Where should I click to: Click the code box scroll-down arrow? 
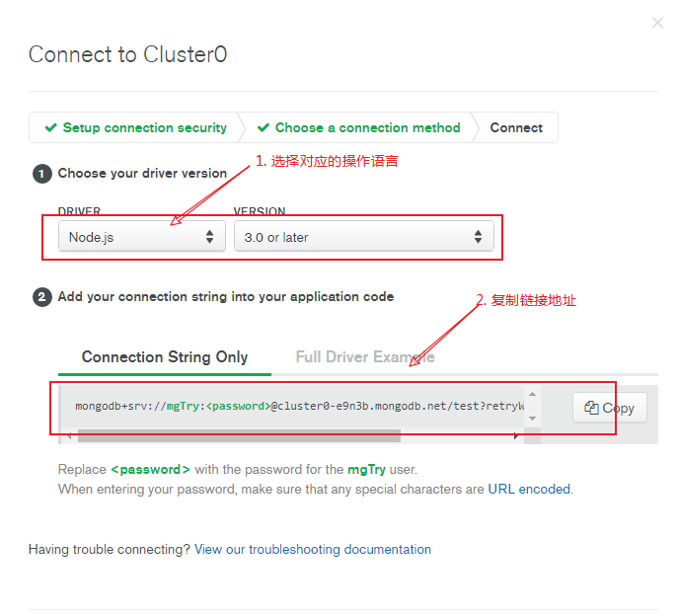[x=532, y=419]
